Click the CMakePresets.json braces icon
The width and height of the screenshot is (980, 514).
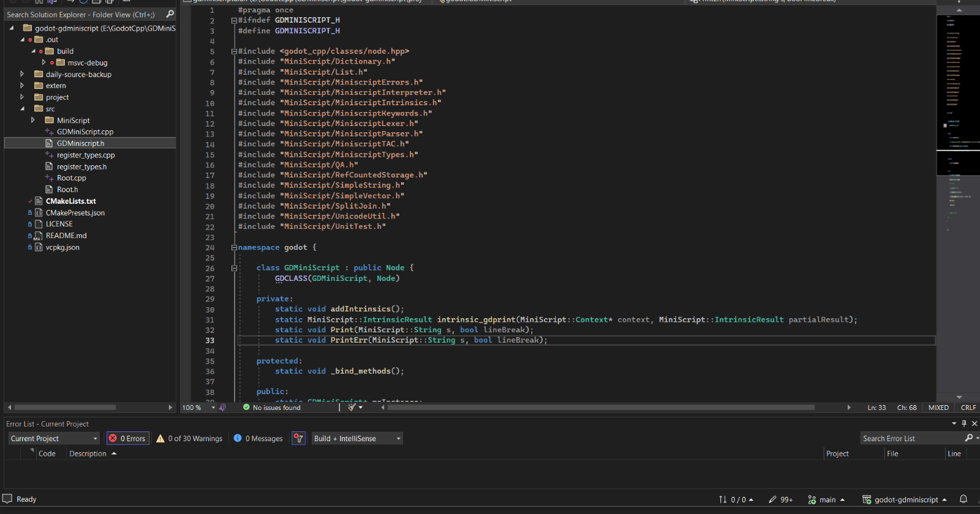(39, 212)
